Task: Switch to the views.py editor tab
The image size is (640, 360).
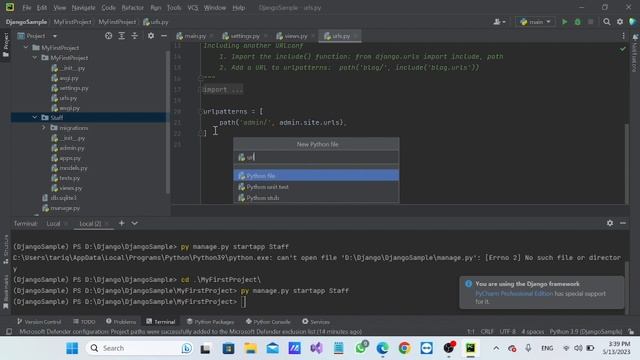Action: [296, 36]
